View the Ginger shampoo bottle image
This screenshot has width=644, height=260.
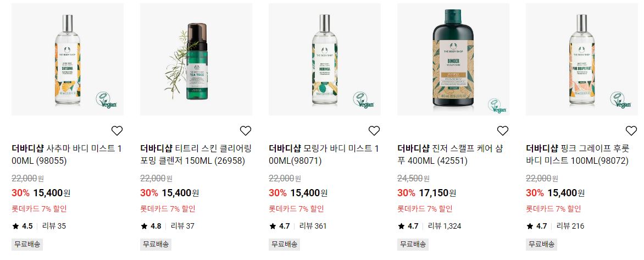(x=453, y=59)
